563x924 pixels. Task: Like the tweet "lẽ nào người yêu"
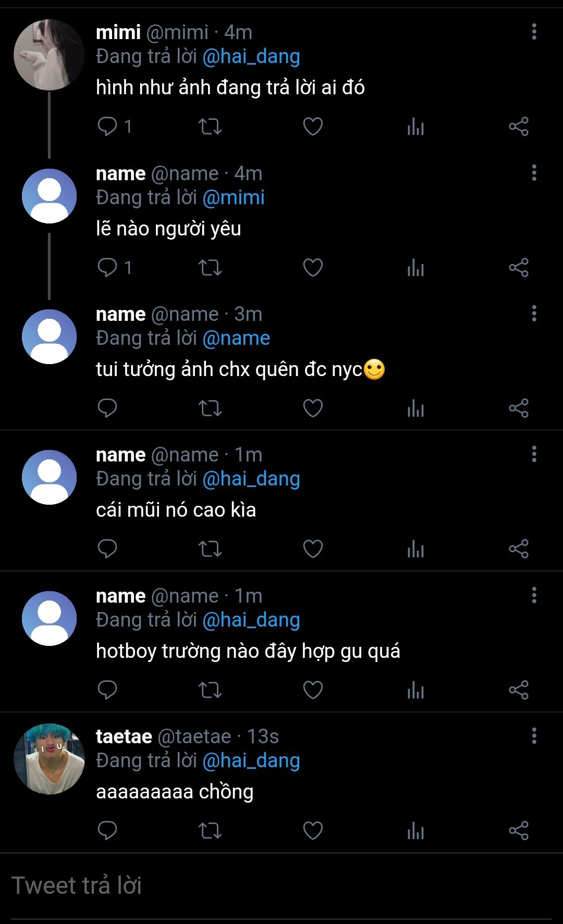pos(313,268)
